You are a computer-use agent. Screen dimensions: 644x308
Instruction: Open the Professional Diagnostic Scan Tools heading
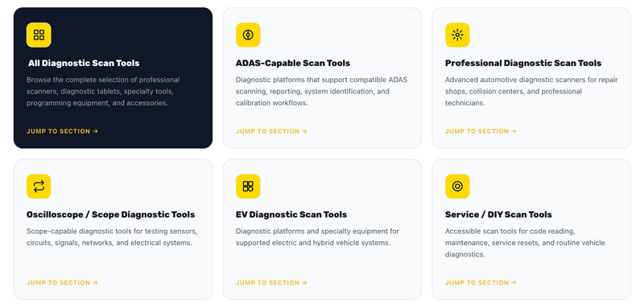click(523, 64)
